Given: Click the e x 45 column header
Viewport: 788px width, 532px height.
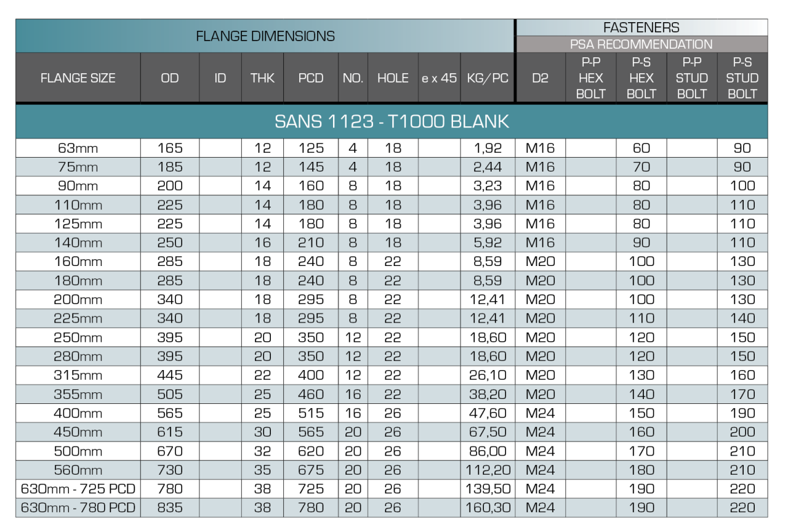Looking at the screenshot, I should pyautogui.click(x=439, y=78).
